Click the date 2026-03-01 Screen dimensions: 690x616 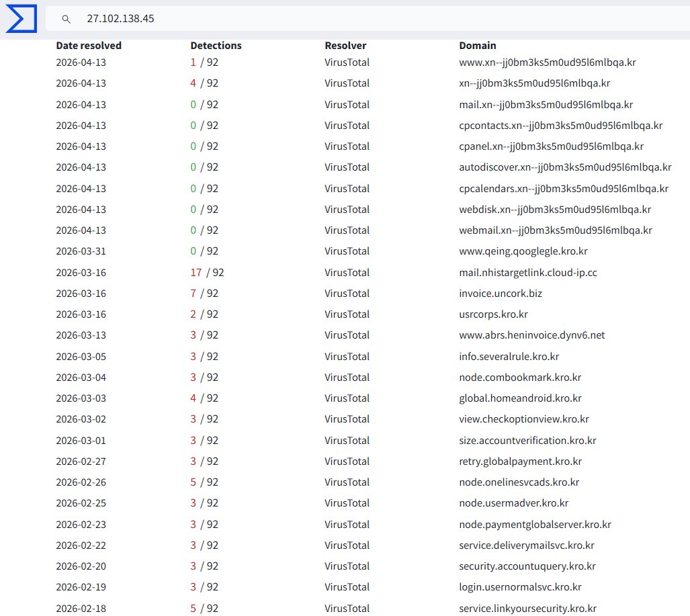[x=81, y=441]
